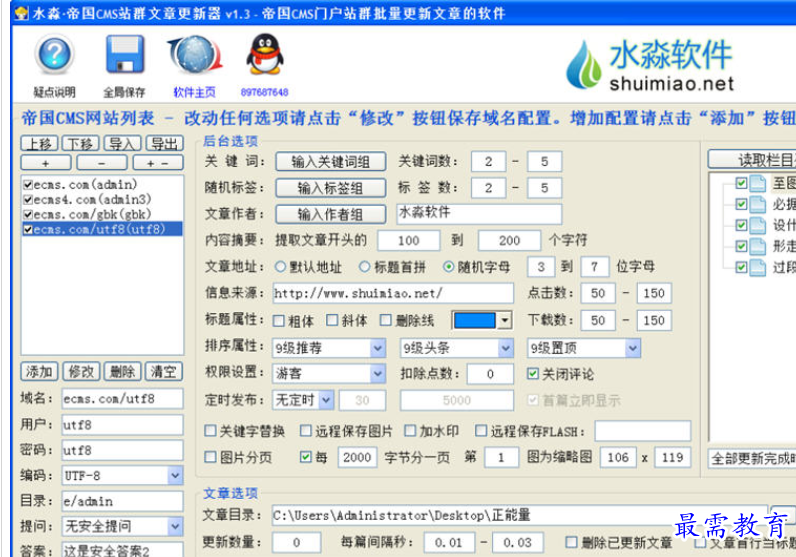Click the QQ penguin contact icon
The height and width of the screenshot is (557, 796).
(264, 54)
